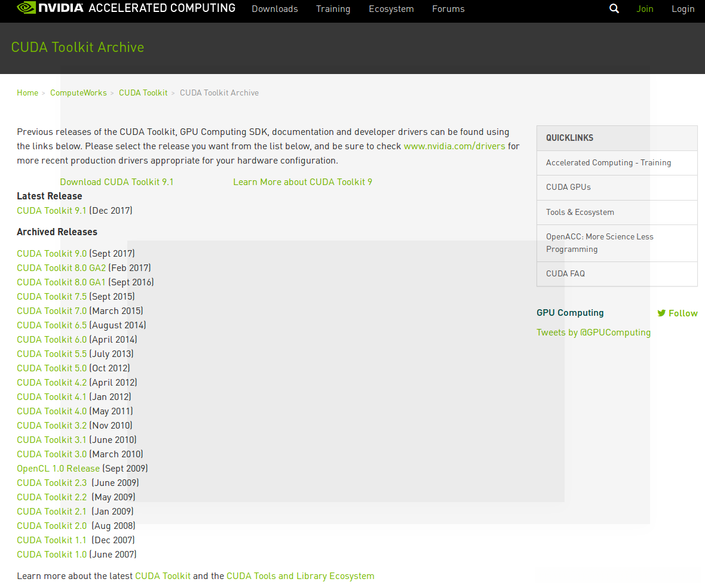Screen dimensions: 705x588
Task: Click the Archived Releases heading
Action: tap(57, 232)
